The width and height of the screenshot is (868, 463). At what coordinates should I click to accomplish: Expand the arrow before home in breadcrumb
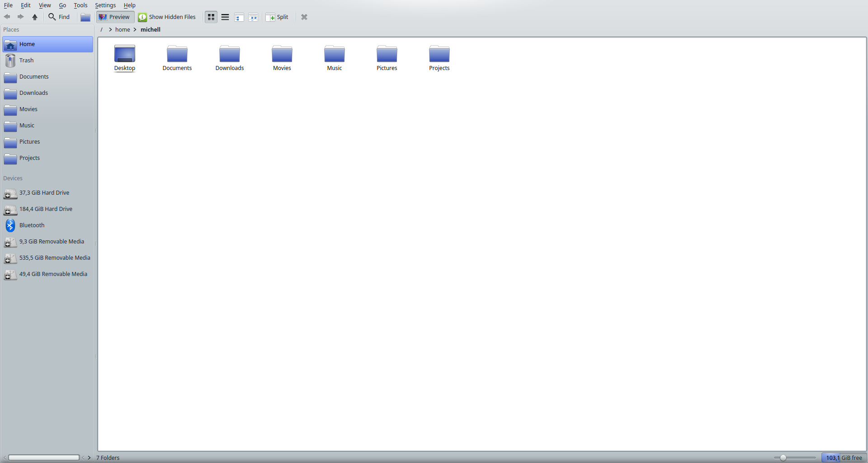(x=110, y=29)
